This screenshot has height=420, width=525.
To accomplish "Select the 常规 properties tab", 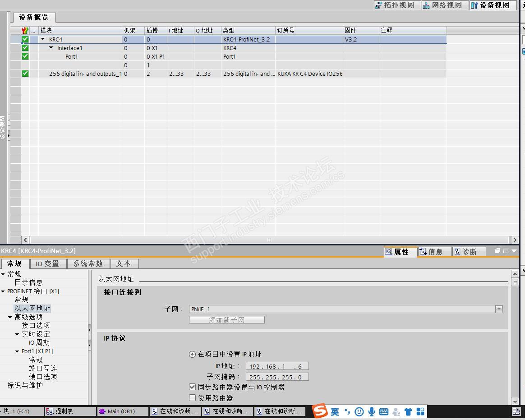I will (x=14, y=264).
